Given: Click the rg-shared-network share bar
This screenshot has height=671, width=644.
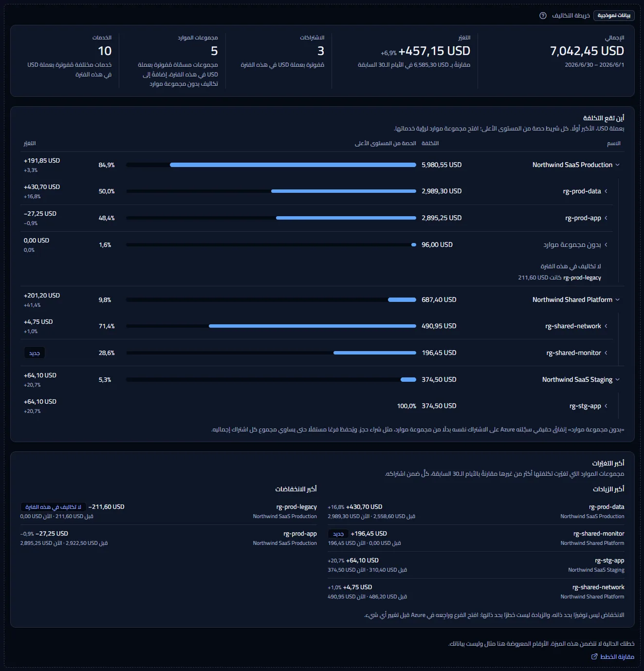Looking at the screenshot, I should click(x=271, y=326).
